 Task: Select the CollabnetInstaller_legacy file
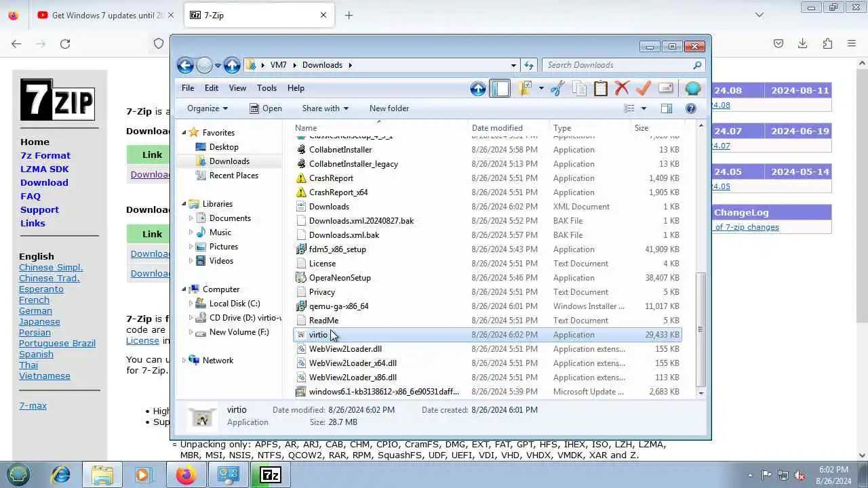click(353, 164)
